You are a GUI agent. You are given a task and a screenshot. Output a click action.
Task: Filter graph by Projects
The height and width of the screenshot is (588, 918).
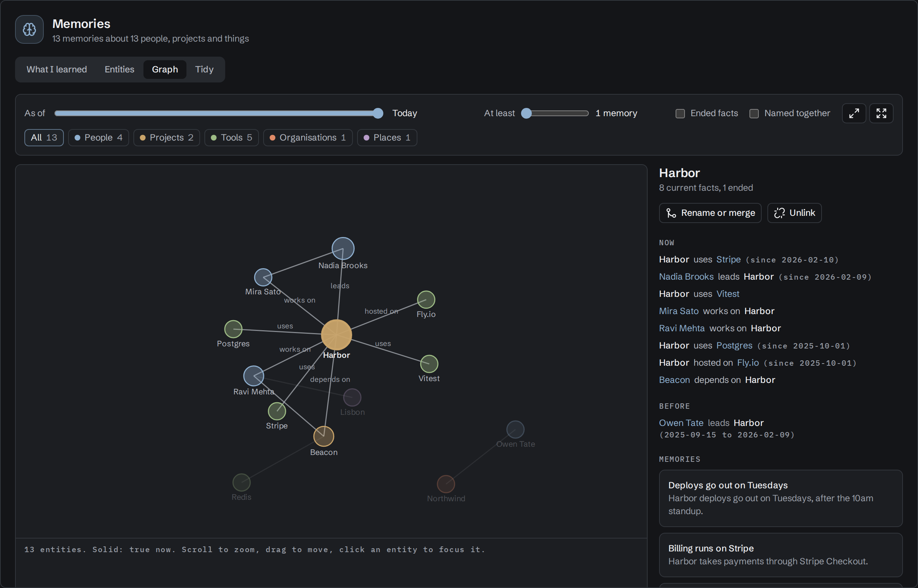pyautogui.click(x=166, y=137)
